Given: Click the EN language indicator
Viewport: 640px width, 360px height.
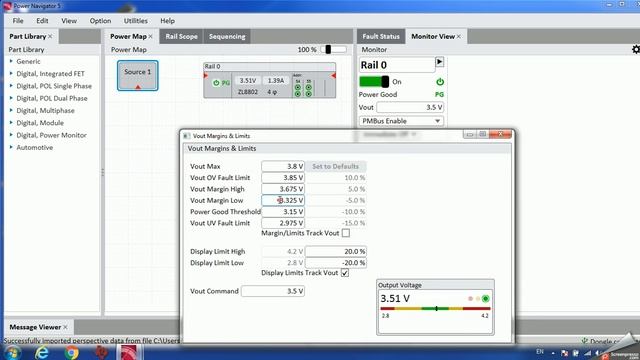Looking at the screenshot, I should [x=540, y=351].
